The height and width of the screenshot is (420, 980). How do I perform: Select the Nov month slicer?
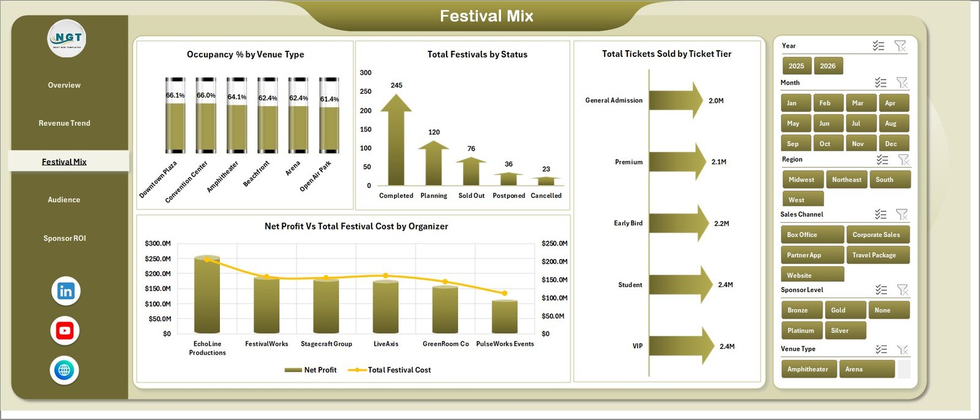pos(861,143)
